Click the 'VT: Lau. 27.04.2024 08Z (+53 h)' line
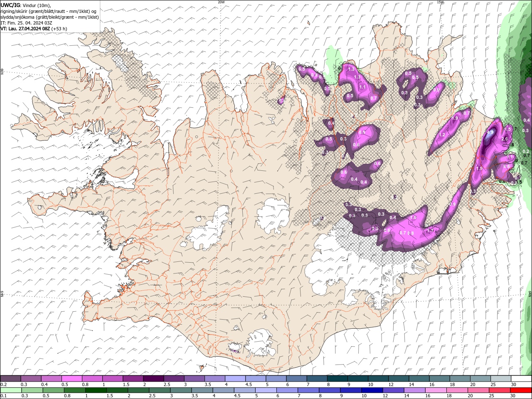The height and width of the screenshot is (399, 532). [x=34, y=29]
